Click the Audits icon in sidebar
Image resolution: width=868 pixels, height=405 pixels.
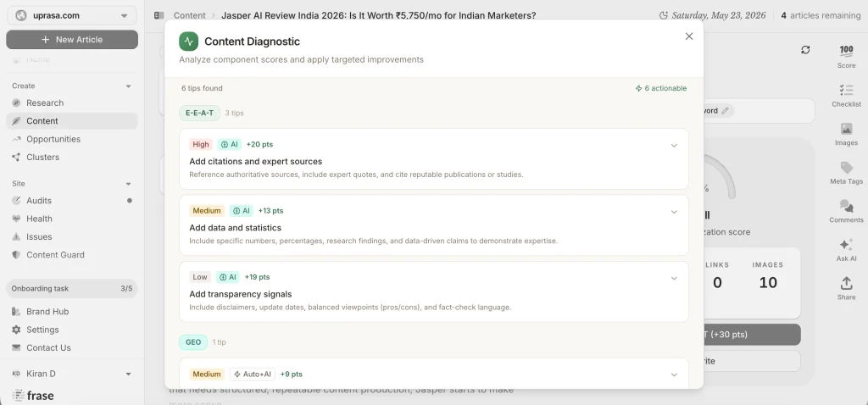pyautogui.click(x=16, y=201)
